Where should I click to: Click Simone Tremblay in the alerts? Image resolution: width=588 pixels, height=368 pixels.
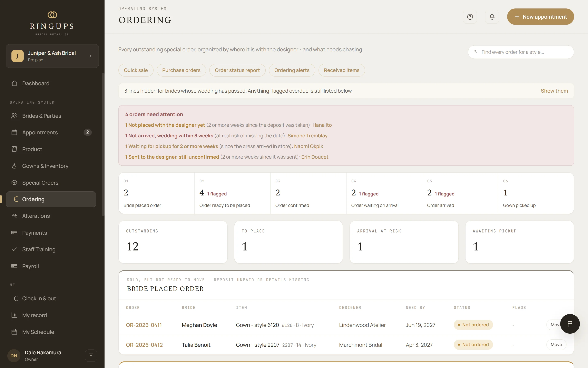pos(307,136)
